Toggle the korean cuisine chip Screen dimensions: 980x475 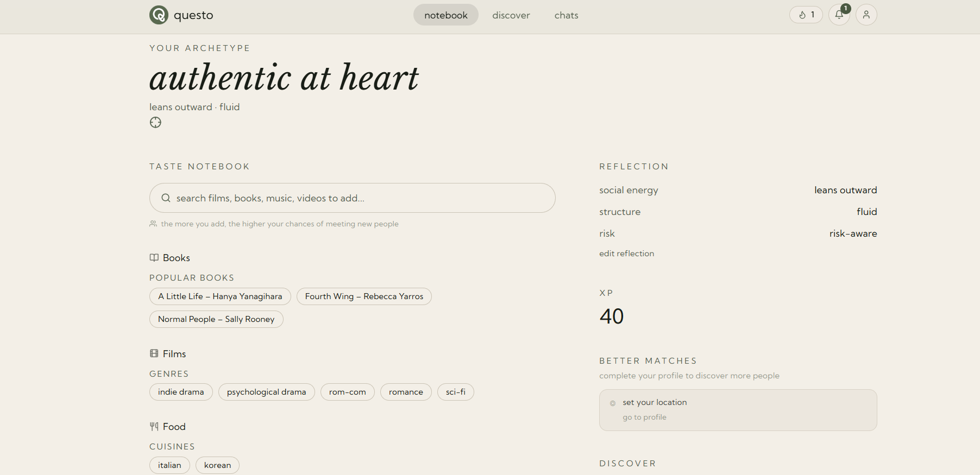click(x=217, y=465)
